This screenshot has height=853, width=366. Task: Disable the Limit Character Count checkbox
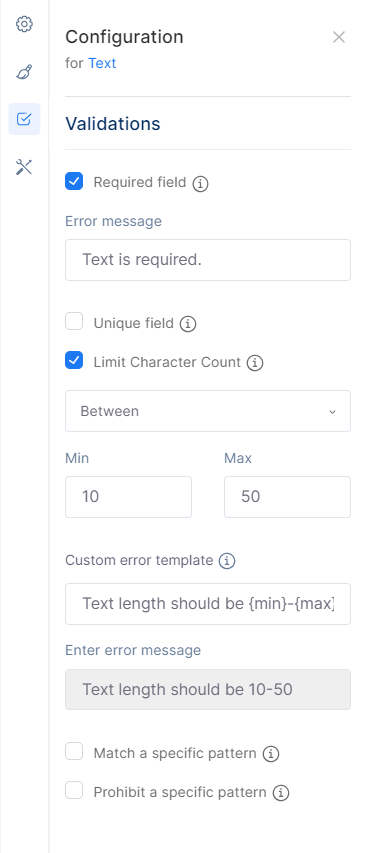pyautogui.click(x=74, y=360)
